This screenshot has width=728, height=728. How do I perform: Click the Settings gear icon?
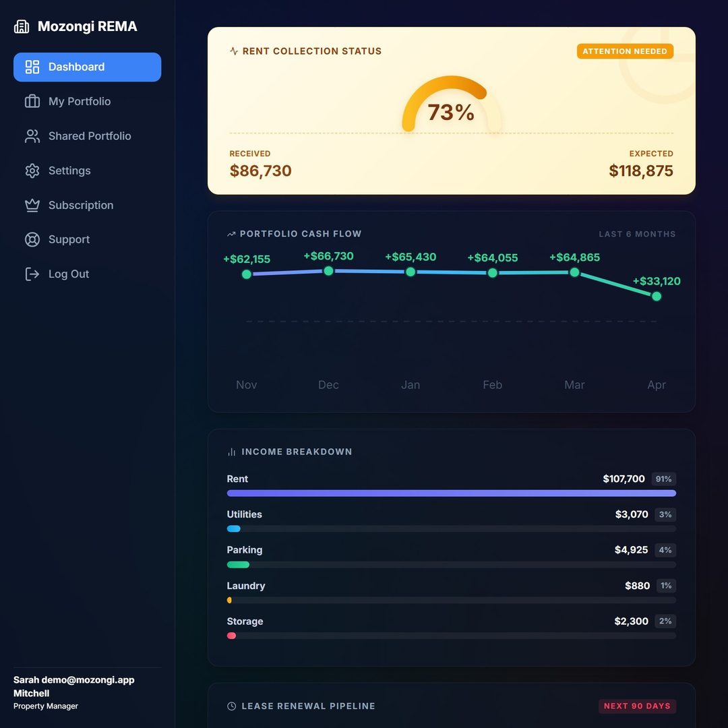tap(32, 171)
